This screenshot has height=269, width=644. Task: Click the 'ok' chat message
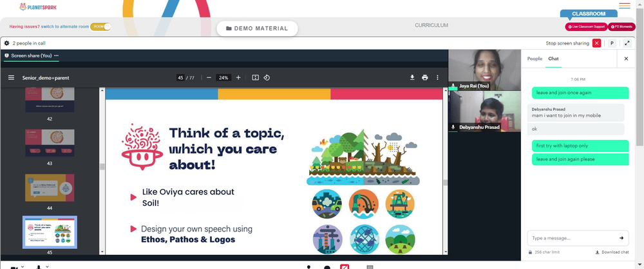tap(575, 129)
